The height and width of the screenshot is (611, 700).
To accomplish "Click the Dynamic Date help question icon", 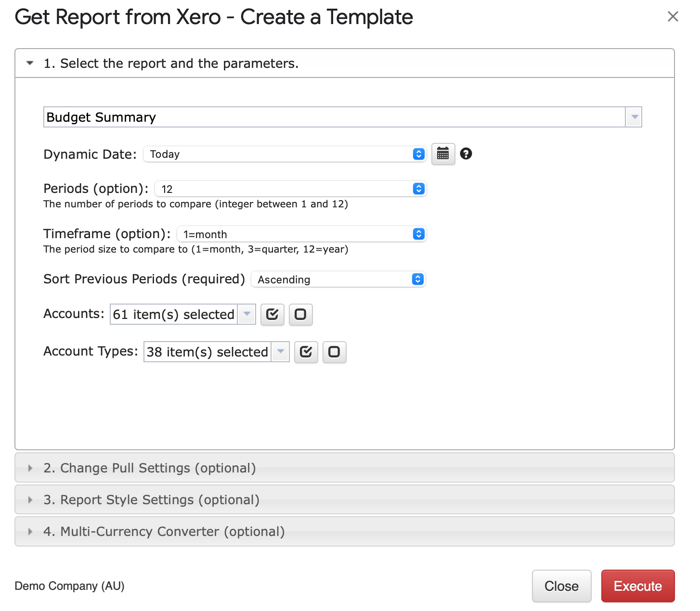I will coord(466,153).
